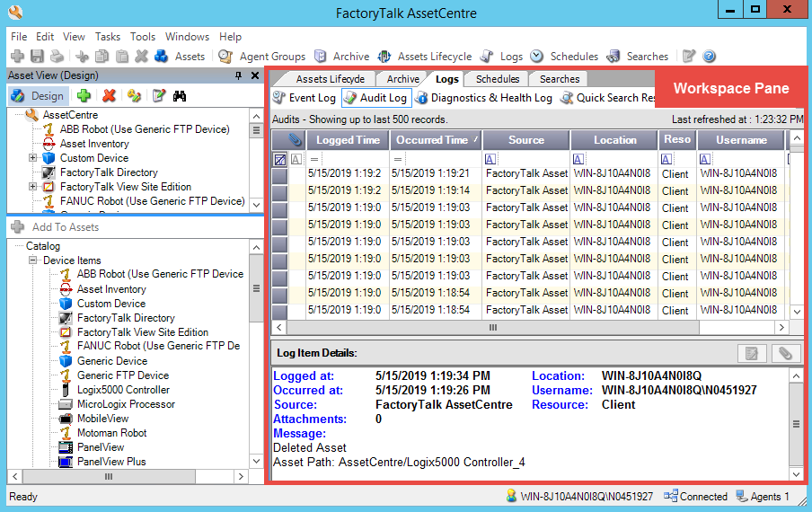This screenshot has width=812, height=512.
Task: Select PanelView Plus in catalog
Action: [111, 462]
